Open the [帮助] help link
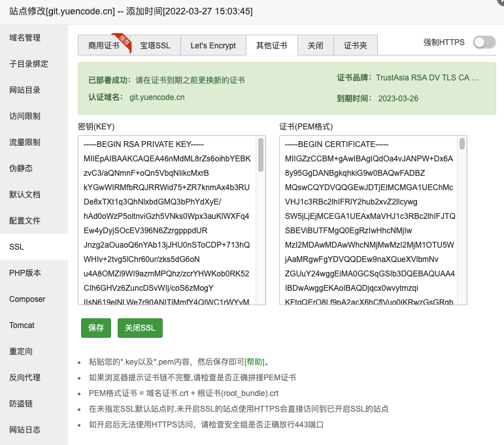 254,362
